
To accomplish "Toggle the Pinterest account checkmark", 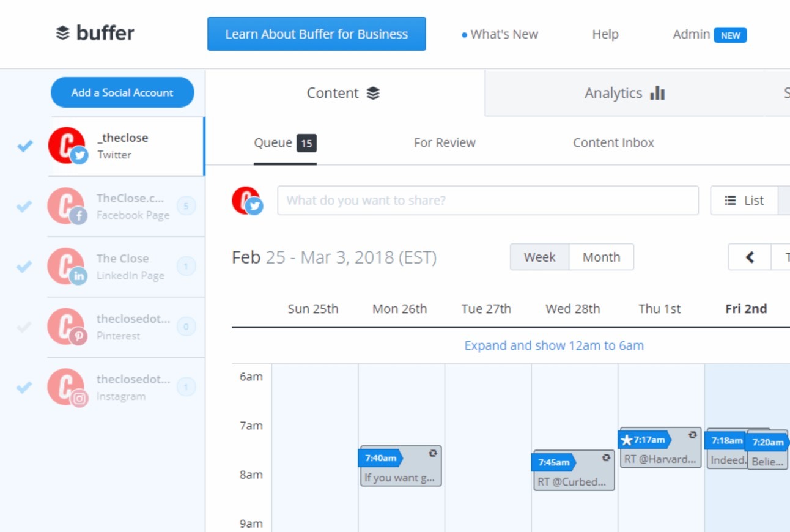I will tap(24, 327).
